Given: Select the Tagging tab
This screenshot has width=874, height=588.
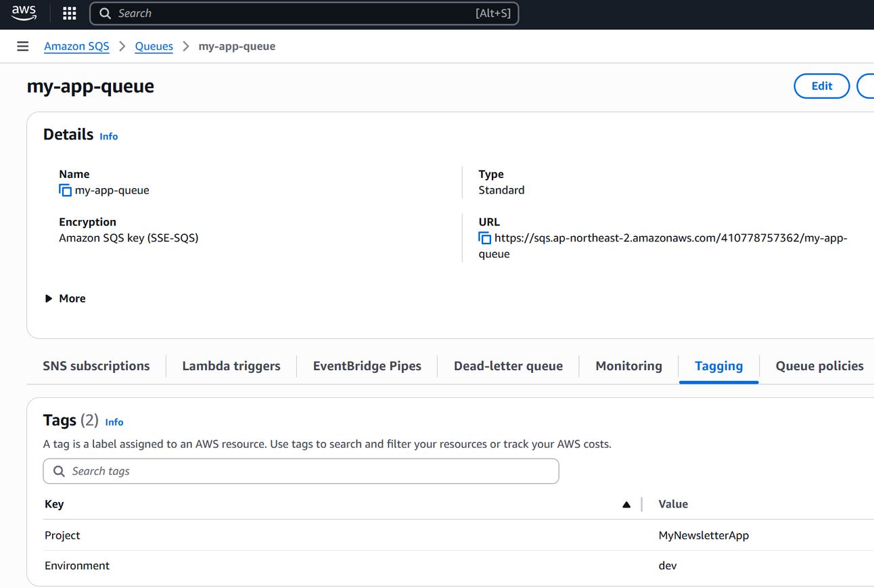Looking at the screenshot, I should coord(718,366).
